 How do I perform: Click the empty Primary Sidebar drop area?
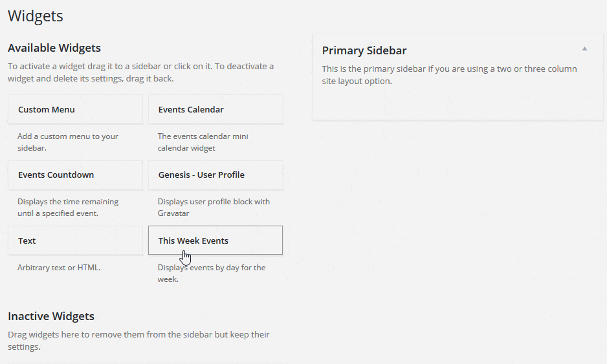coord(458,103)
